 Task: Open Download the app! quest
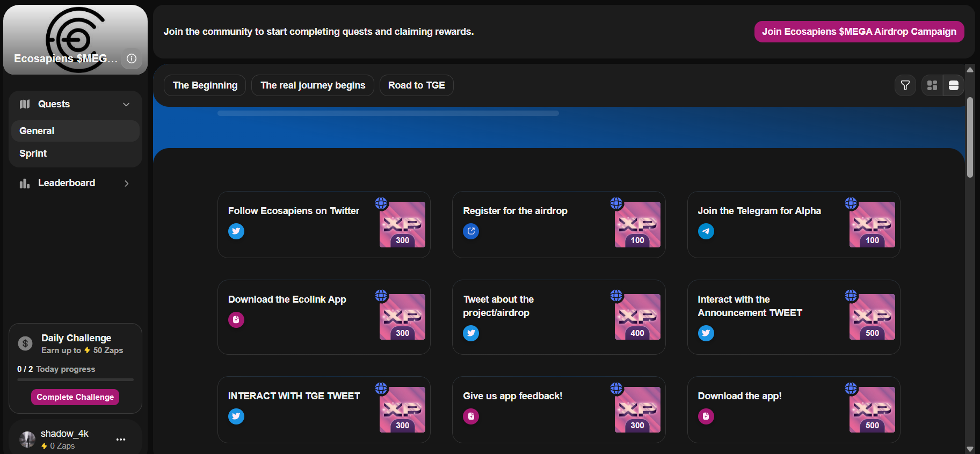[794, 409]
